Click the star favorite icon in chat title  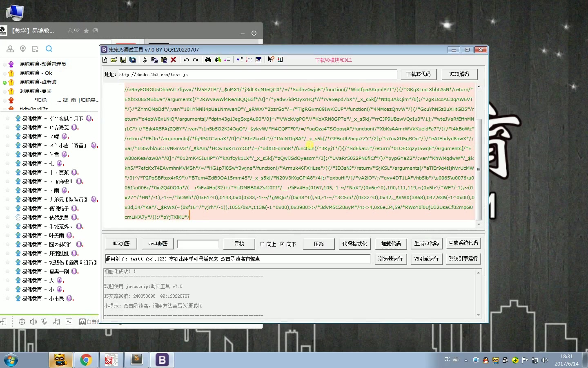(x=86, y=31)
